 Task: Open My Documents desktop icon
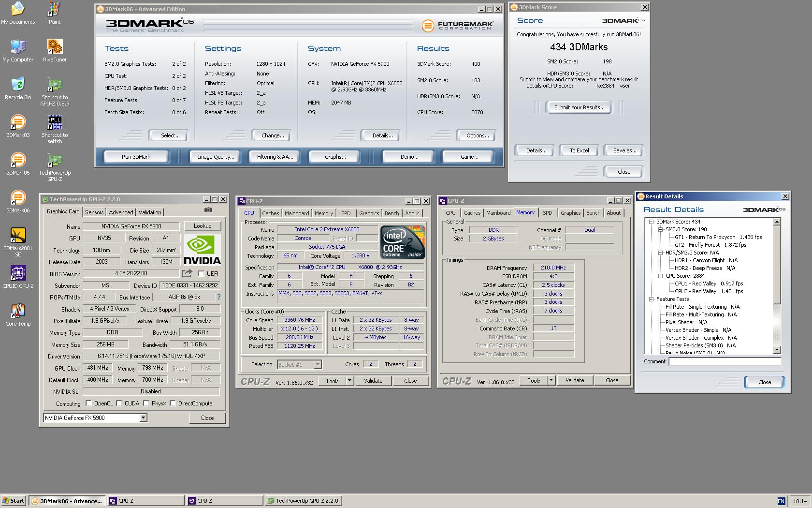(18, 13)
